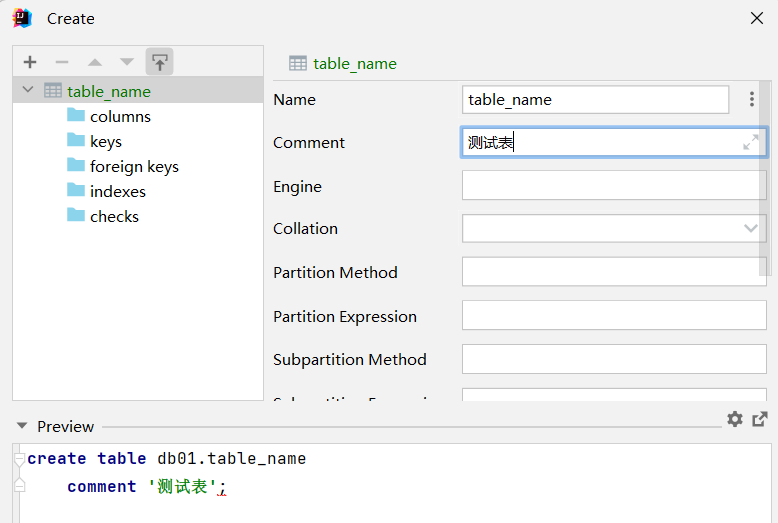Click the Engine input field
This screenshot has height=523, width=778.
click(x=613, y=186)
